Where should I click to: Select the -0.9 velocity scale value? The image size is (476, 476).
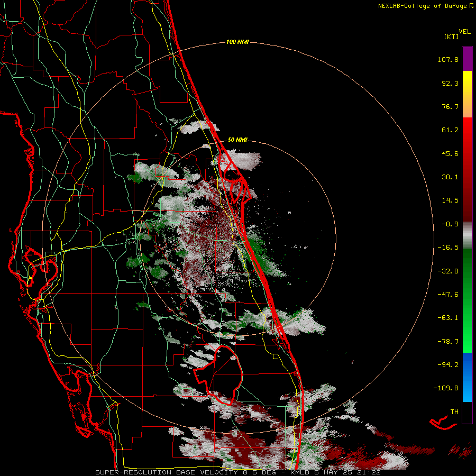point(450,224)
